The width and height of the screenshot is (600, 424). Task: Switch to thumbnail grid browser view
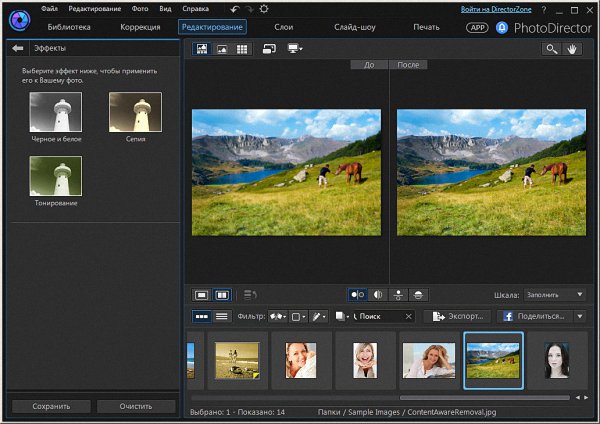(x=241, y=48)
